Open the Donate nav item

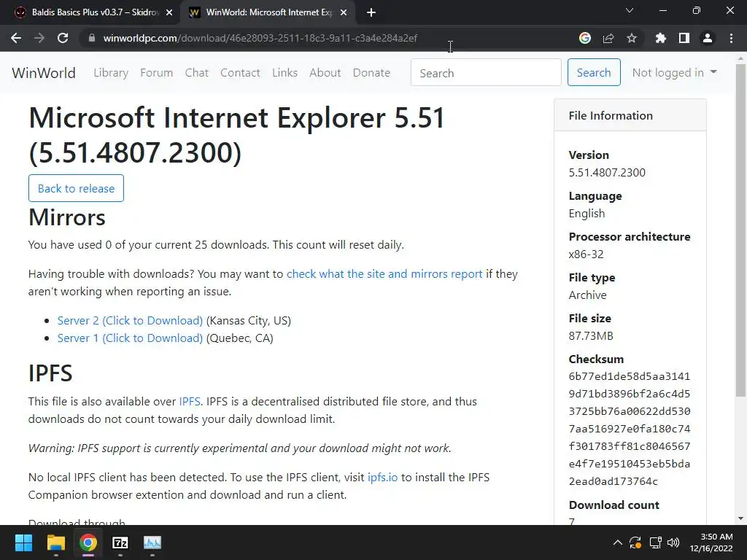371,73
